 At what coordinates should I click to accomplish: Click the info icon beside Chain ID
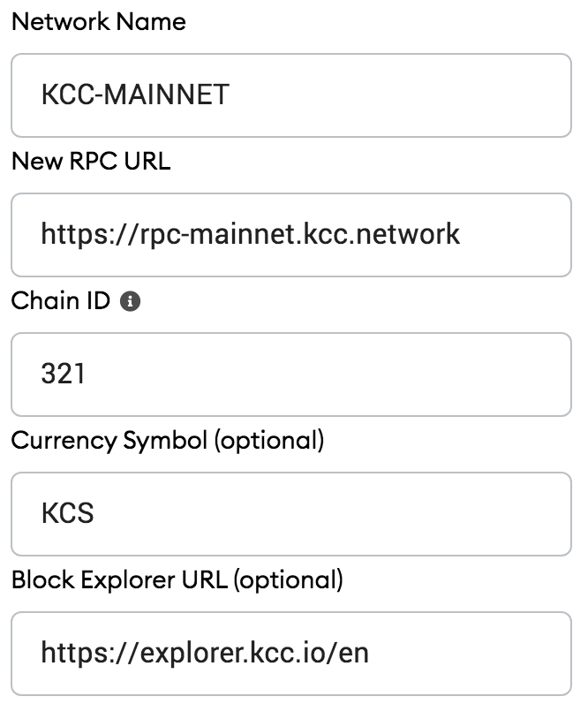[130, 301]
